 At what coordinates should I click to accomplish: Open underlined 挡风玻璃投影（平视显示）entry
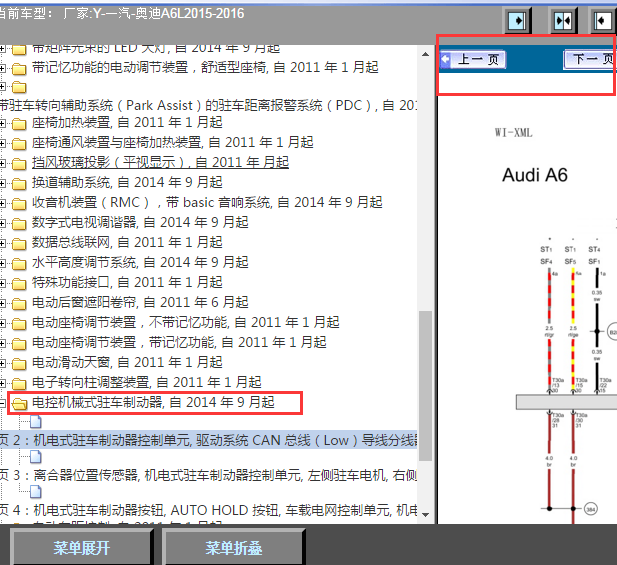(x=161, y=162)
